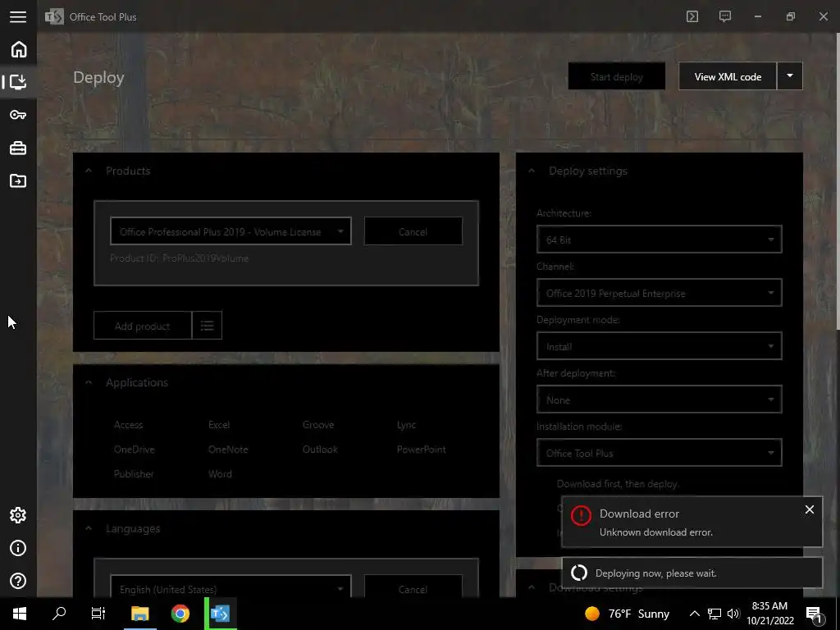Screen dimensions: 840x630
Task: Click the red Download error alert icon
Action: click(581, 515)
